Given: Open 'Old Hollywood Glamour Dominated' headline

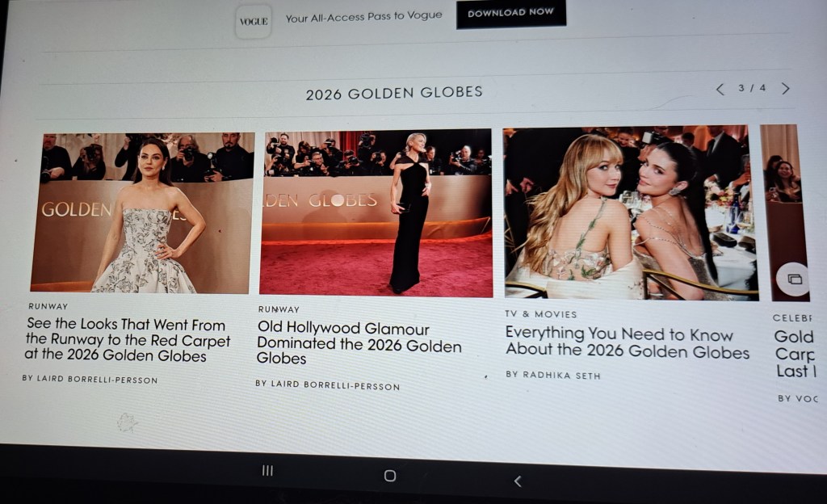Looking at the screenshot, I should (359, 344).
